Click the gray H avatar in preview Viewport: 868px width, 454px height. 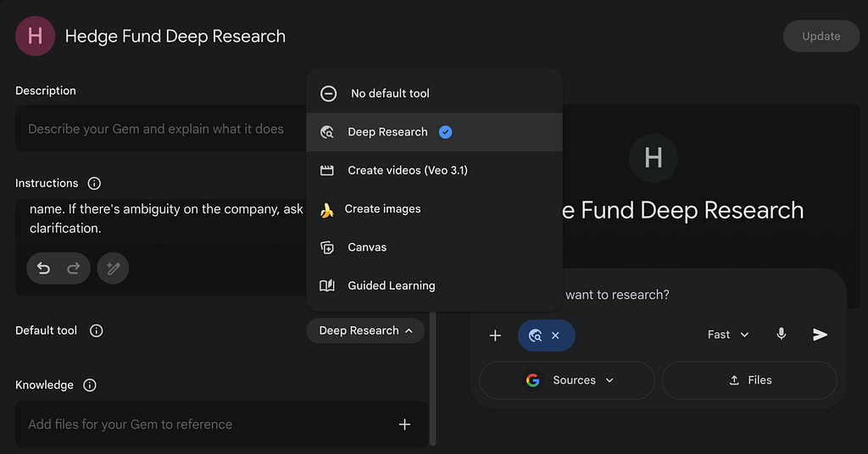(x=654, y=158)
